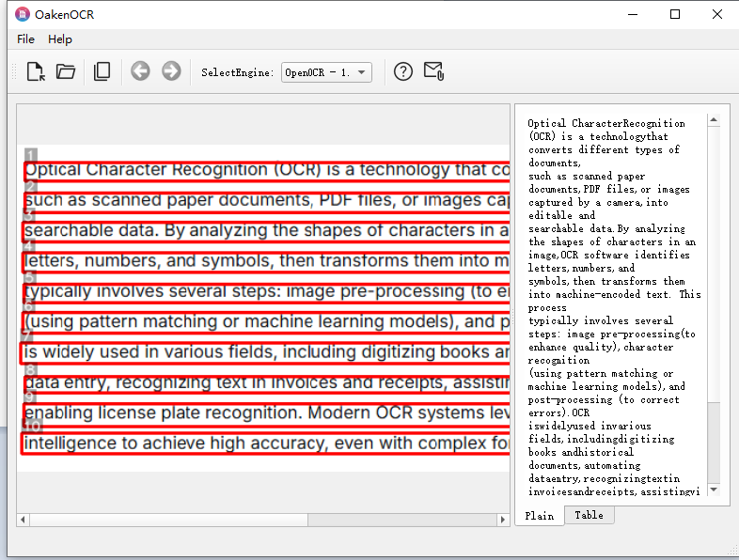Image resolution: width=739 pixels, height=560 pixels.
Task: Click 'iswidelyused invarious' in output
Action: (x=590, y=426)
